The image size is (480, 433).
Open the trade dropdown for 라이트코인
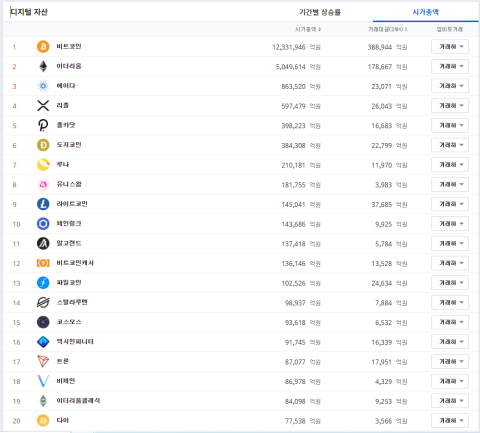450,204
